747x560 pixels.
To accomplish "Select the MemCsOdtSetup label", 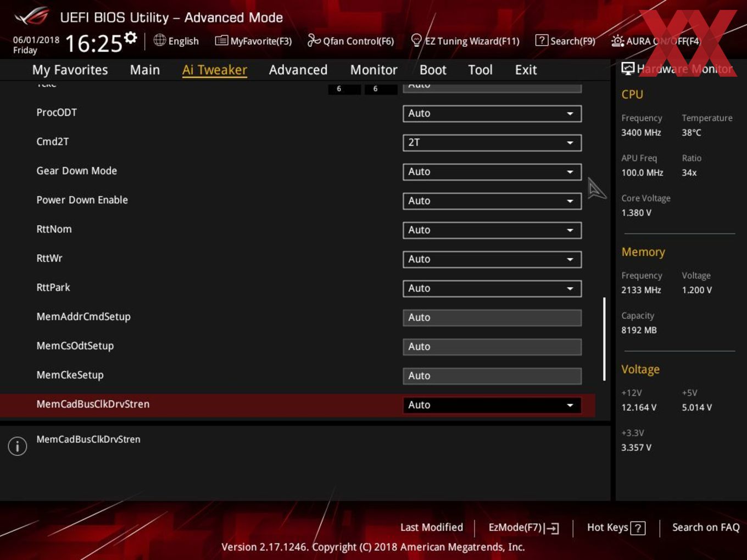I will click(x=75, y=346).
